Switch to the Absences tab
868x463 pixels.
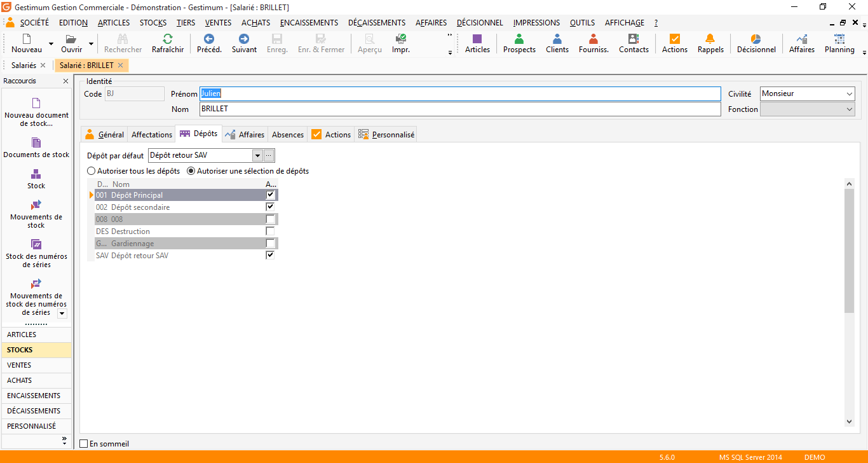tap(288, 134)
